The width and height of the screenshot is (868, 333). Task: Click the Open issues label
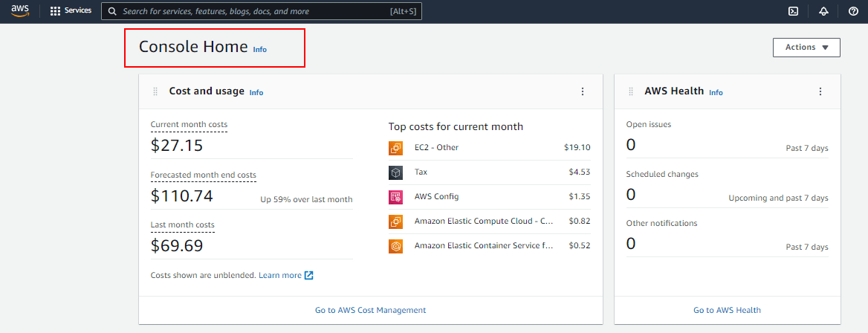point(649,125)
